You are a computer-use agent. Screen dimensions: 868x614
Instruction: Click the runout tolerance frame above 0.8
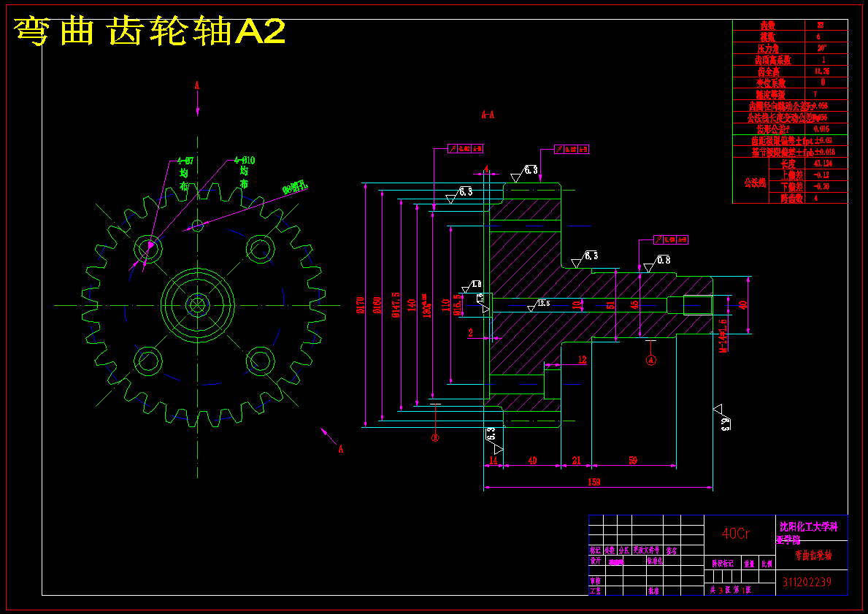670,239
